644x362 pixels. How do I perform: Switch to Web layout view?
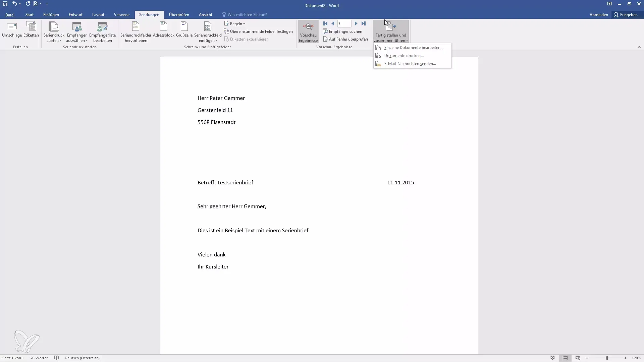(x=578, y=358)
